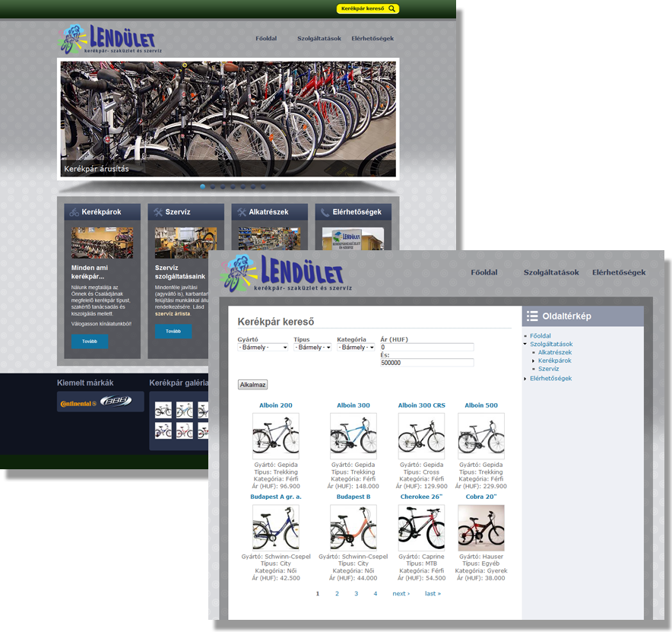Screen dimensions: 672x632
Task: Go to the next › results page
Action: [401, 593]
